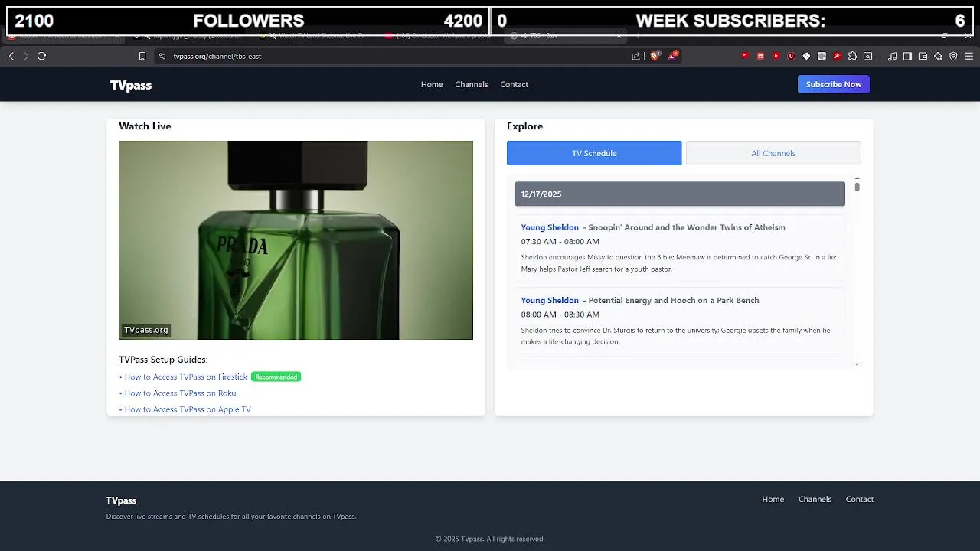Open the Extensions puzzle piece icon
The image size is (980, 551).
(x=852, y=56)
